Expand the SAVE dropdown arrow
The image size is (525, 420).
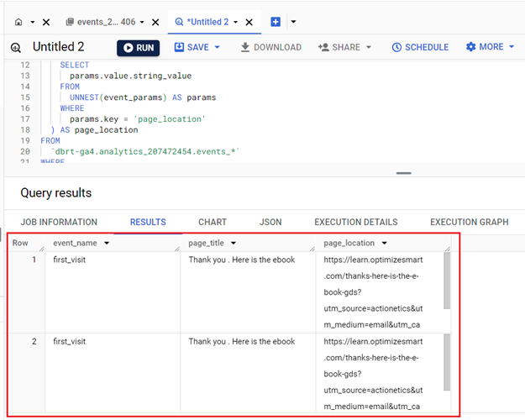coord(217,47)
